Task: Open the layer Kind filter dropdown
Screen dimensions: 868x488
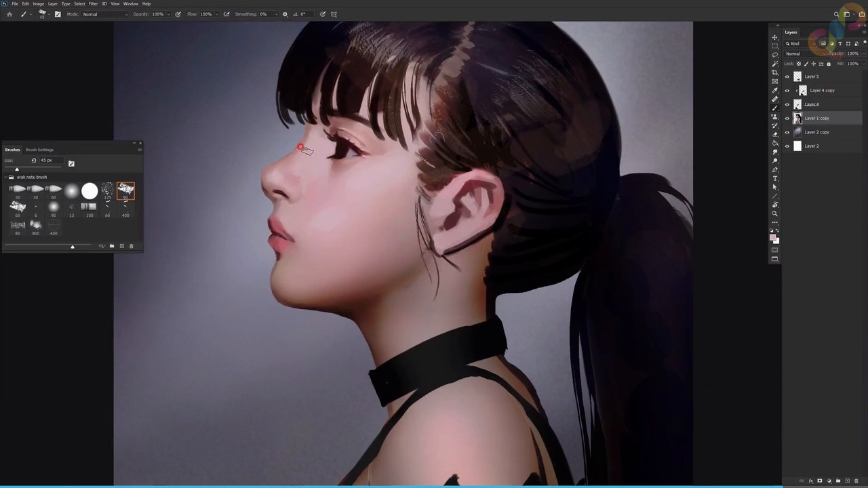Action: [800, 43]
